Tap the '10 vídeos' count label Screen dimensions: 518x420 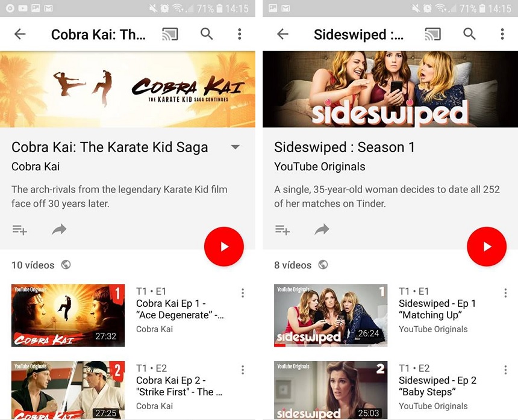point(33,265)
